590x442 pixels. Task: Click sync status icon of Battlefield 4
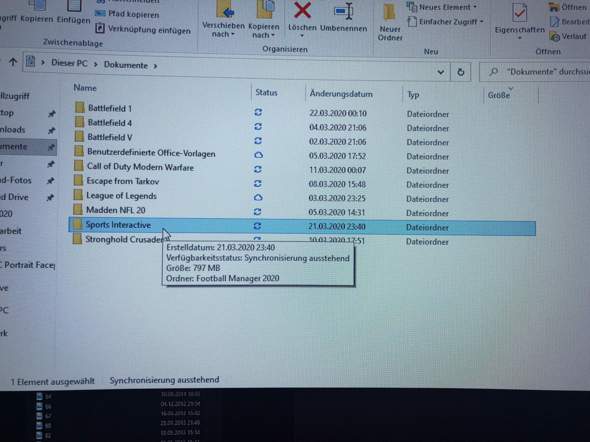[x=258, y=126]
